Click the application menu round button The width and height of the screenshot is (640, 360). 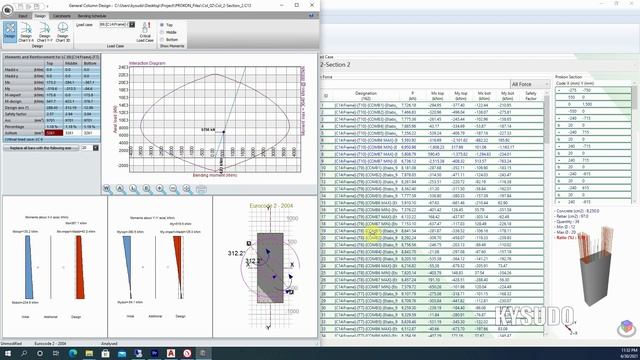pos(7,10)
